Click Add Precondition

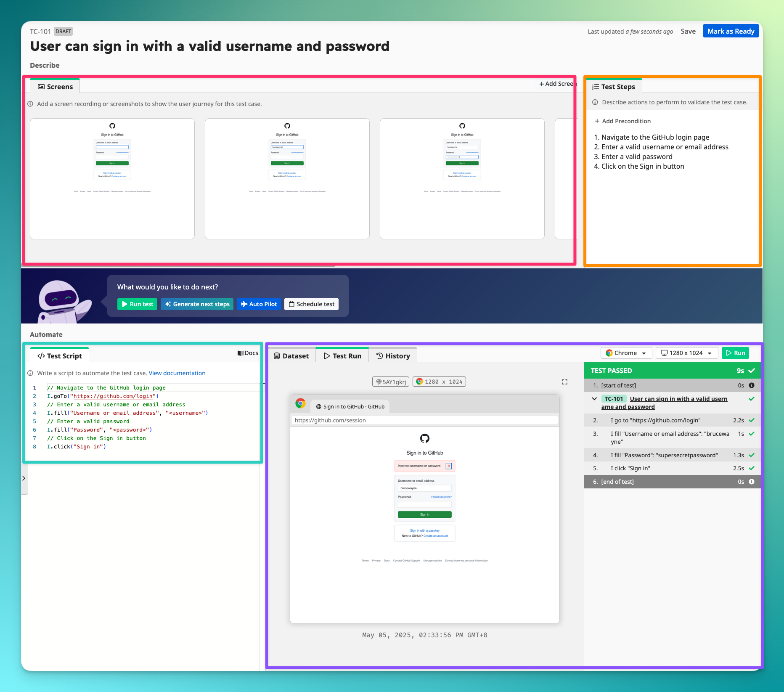tap(622, 121)
